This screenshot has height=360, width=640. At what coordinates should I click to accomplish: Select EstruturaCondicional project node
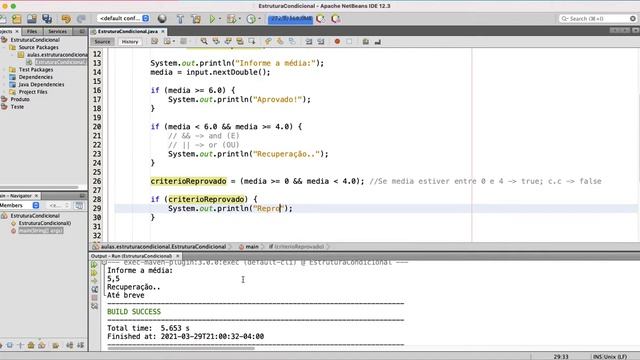click(x=35, y=40)
